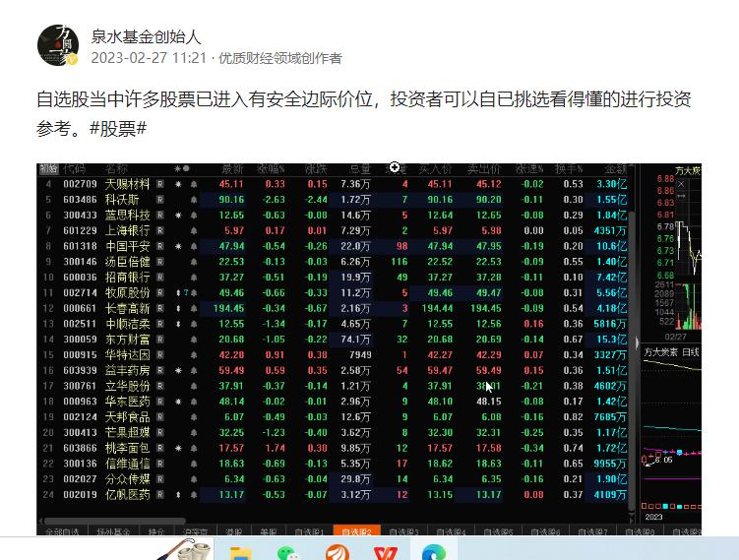This screenshot has width=739, height=560.
Task: Click the R badge beside 天赐材料
Action: tap(160, 184)
